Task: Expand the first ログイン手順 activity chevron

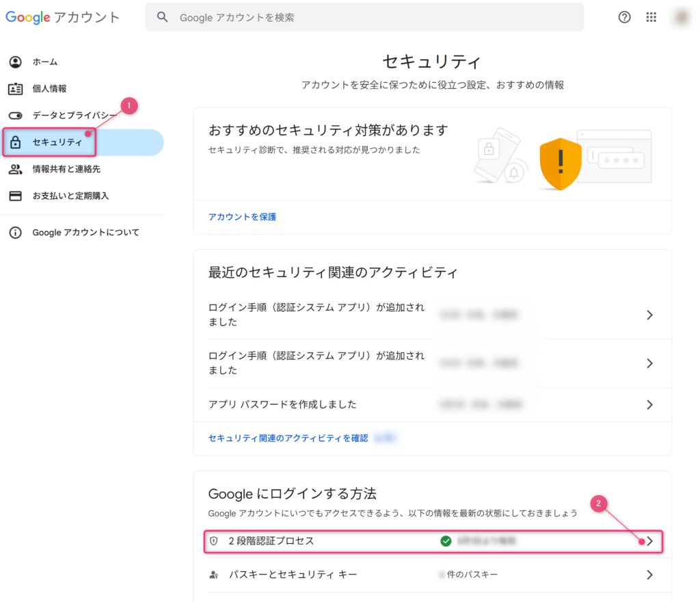Action: (649, 315)
